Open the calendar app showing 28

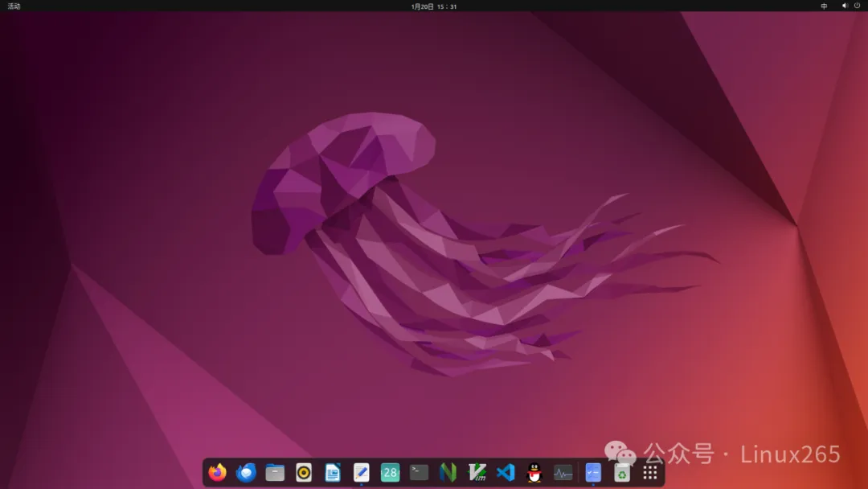tap(391, 472)
